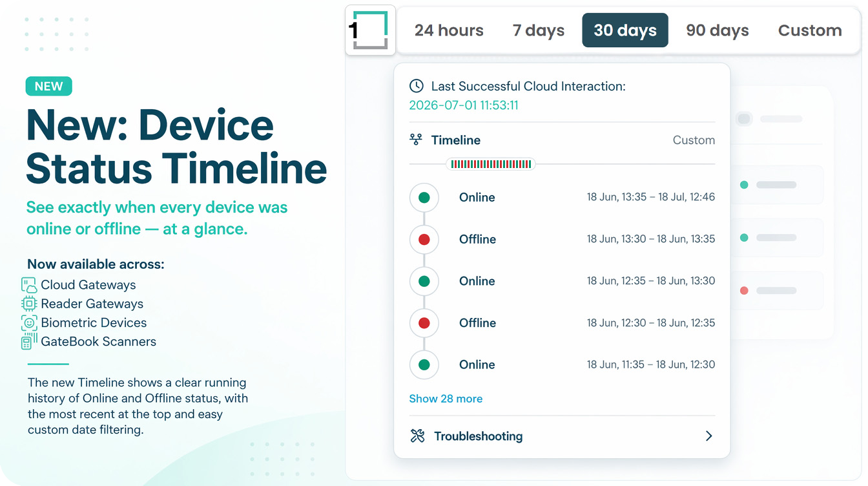Click the Cloud Gateways icon
The image size is (868, 486).
[29, 285]
